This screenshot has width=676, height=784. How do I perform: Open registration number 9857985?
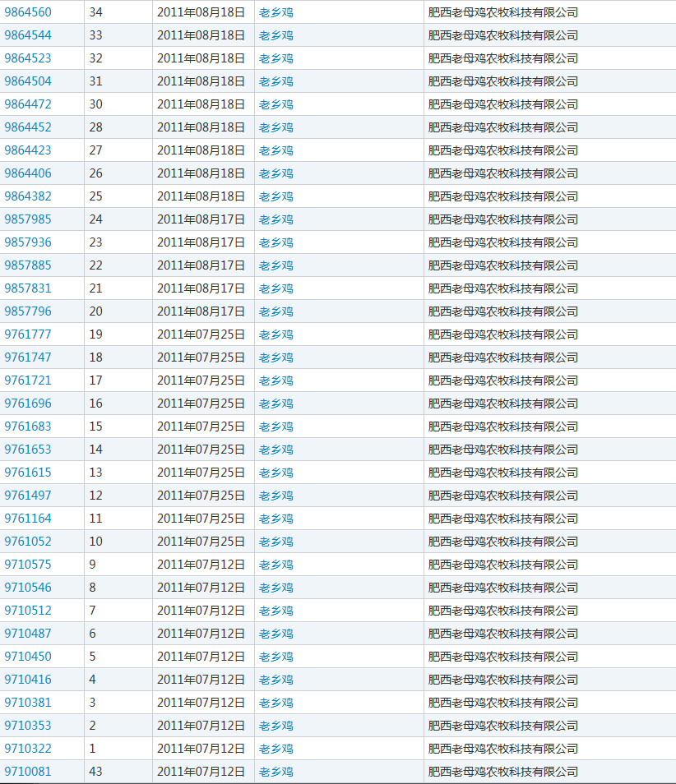pyautogui.click(x=28, y=219)
